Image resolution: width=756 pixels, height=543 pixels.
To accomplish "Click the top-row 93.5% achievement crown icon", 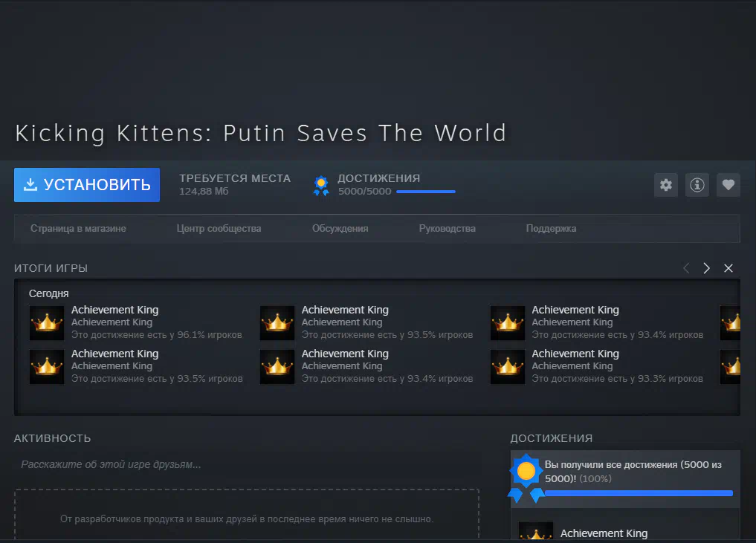I will click(277, 323).
